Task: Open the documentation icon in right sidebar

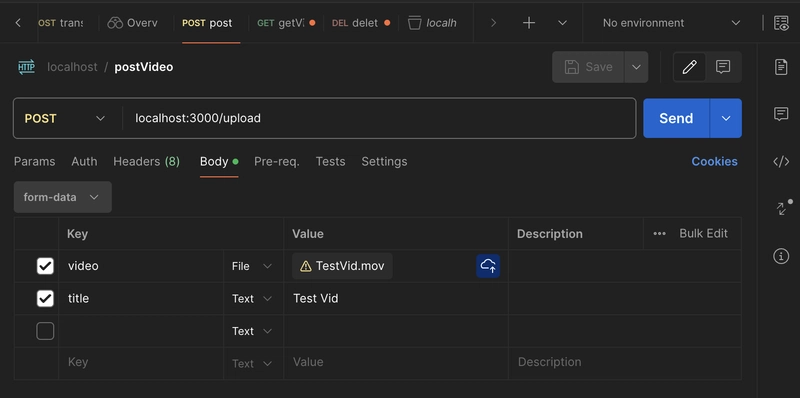Action: [x=781, y=67]
